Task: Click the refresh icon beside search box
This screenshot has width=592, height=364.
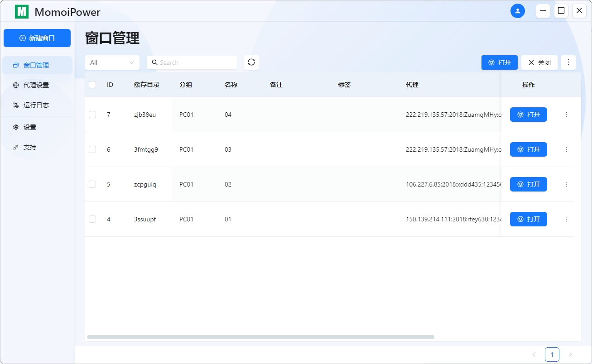Action: (251, 62)
